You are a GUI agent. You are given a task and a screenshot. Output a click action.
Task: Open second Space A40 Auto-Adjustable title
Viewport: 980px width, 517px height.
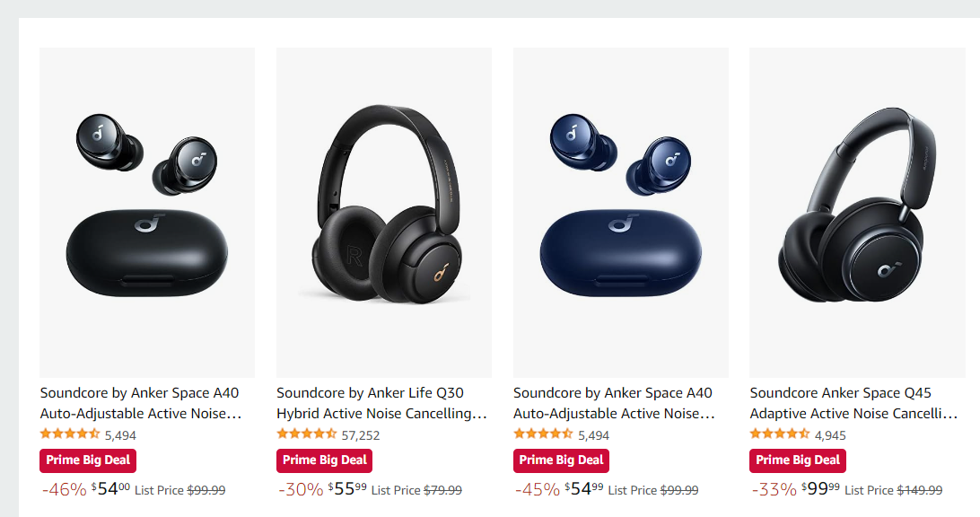614,403
